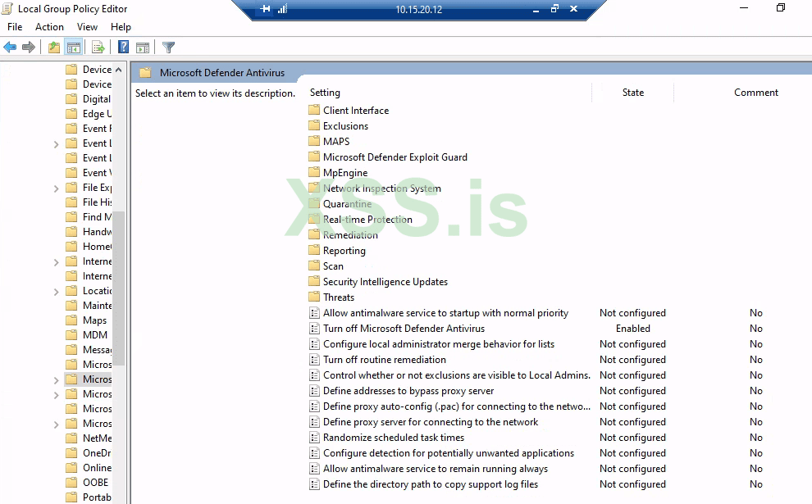
Task: Select Define proxy server for connecting to the network
Action: point(431,422)
